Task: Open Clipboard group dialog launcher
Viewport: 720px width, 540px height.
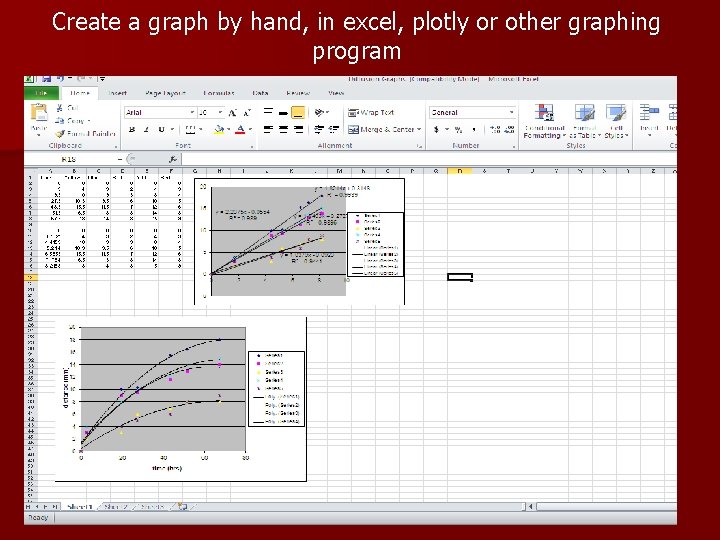Action: coord(116,146)
